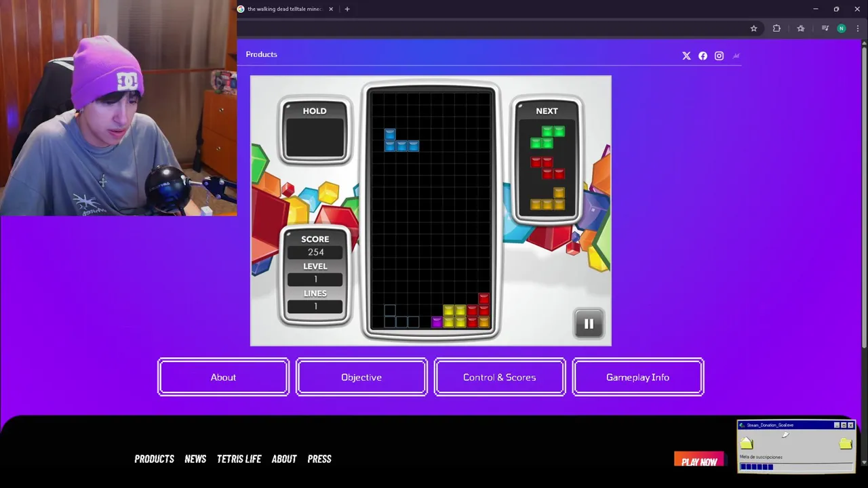Open the X (Twitter) social link
The height and width of the screenshot is (488, 868).
(x=686, y=56)
